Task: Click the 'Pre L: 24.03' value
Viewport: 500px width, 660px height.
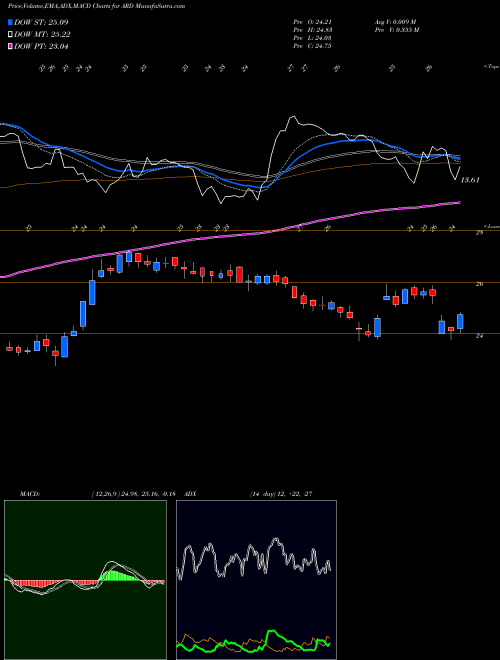Action: (x=312, y=38)
